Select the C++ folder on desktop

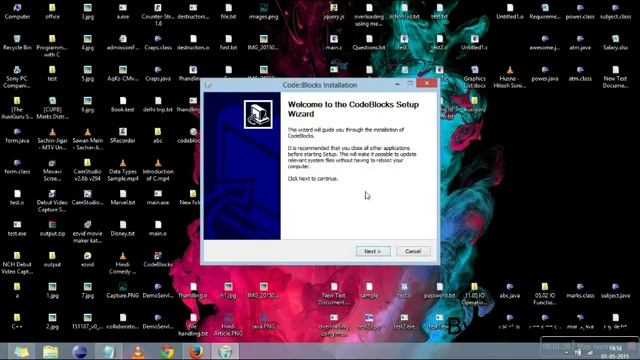coord(17,322)
